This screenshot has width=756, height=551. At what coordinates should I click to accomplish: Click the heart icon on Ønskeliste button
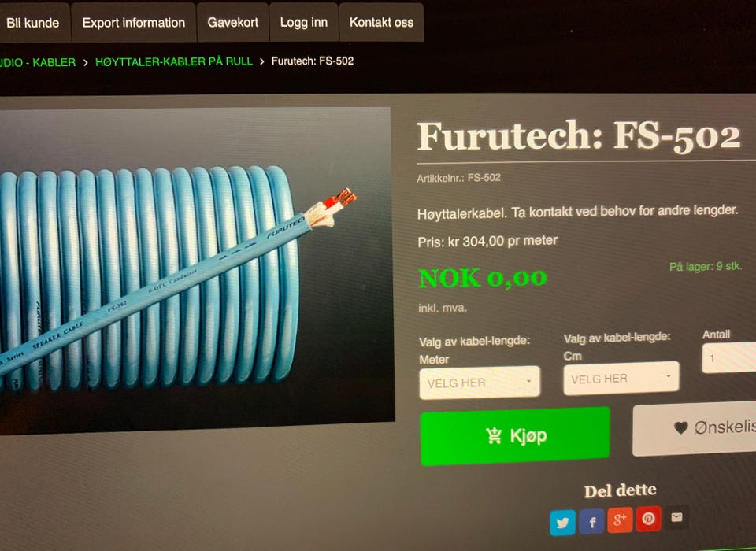680,427
